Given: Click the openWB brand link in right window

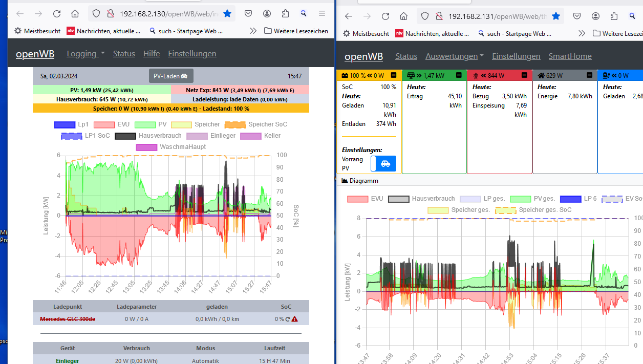Looking at the screenshot, I should 363,56.
